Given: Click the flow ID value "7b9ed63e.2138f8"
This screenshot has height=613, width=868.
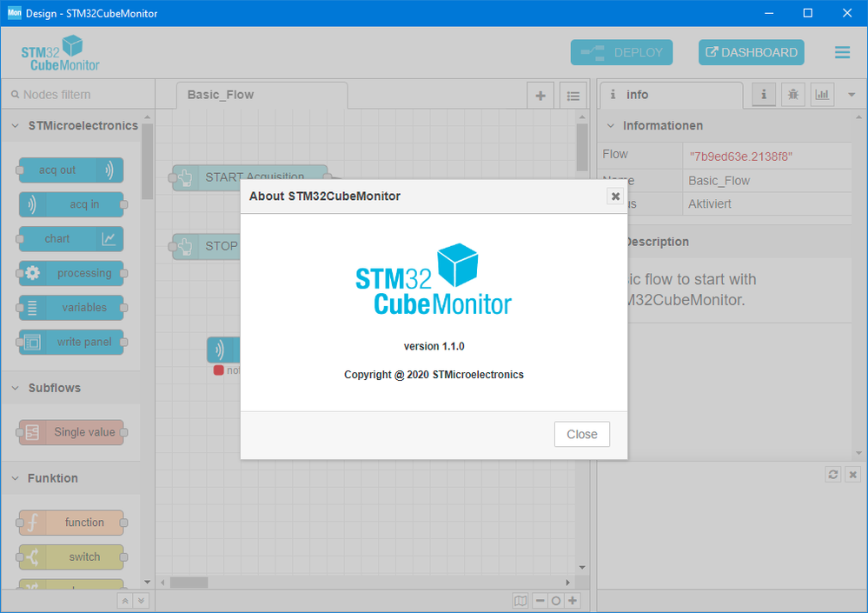Looking at the screenshot, I should pos(740,157).
